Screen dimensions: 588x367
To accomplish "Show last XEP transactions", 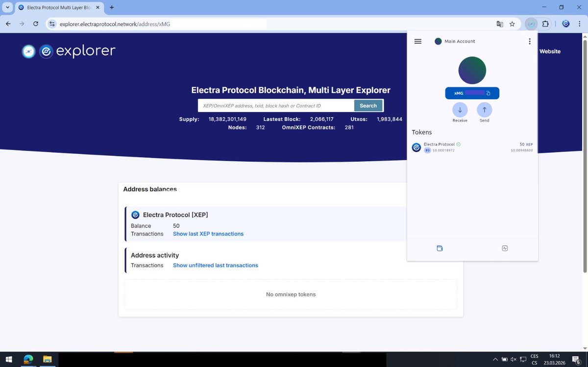I will (208, 234).
